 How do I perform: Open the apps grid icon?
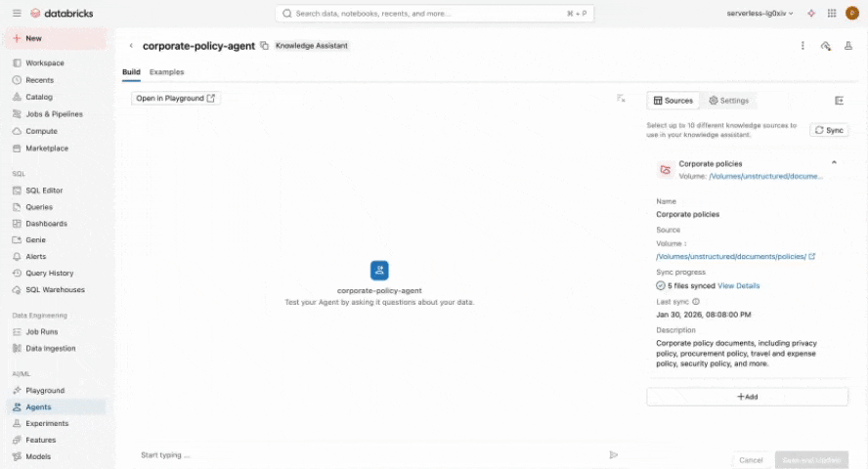832,14
